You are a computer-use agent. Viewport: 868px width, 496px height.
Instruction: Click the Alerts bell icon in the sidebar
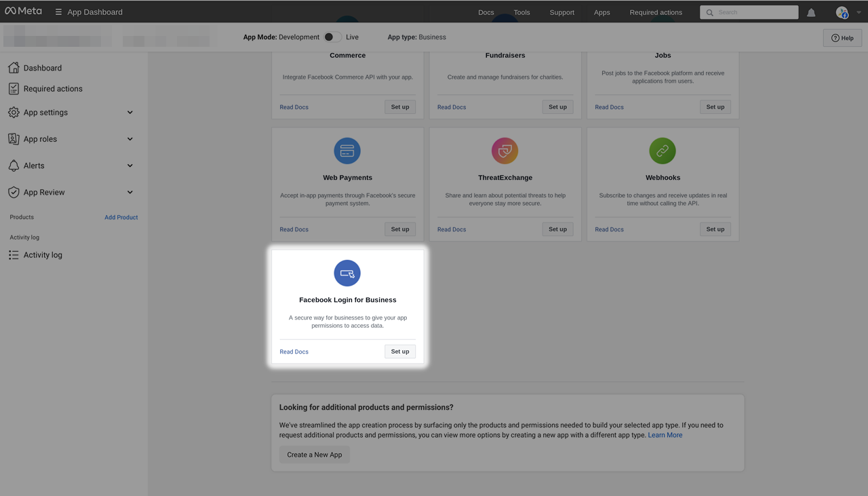(14, 166)
